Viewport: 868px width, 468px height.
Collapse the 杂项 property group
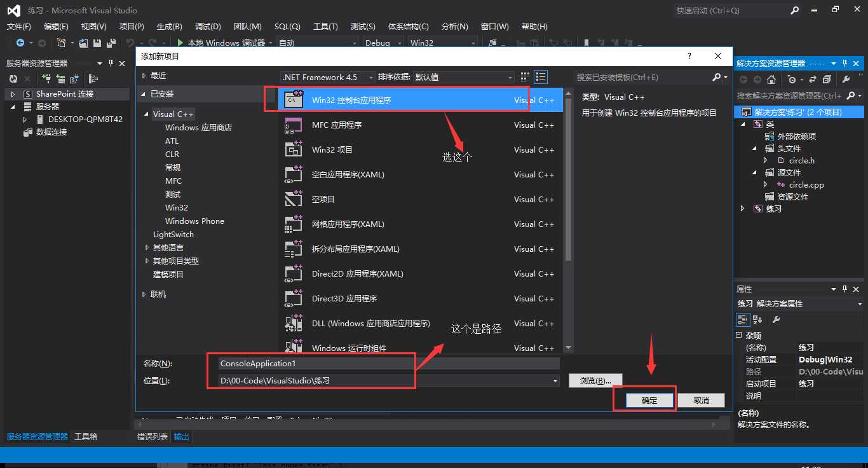[x=739, y=335]
